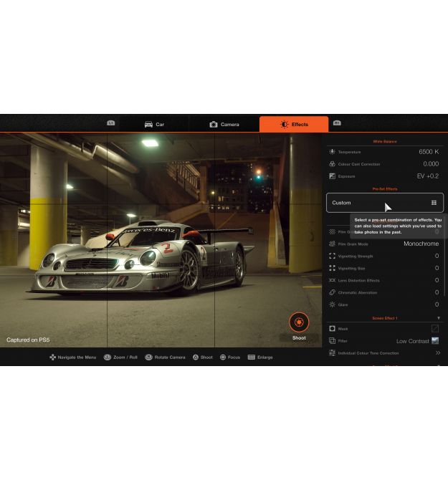The image size is (448, 480).
Task: Select the Vignetting Strength icon
Action: (332, 256)
